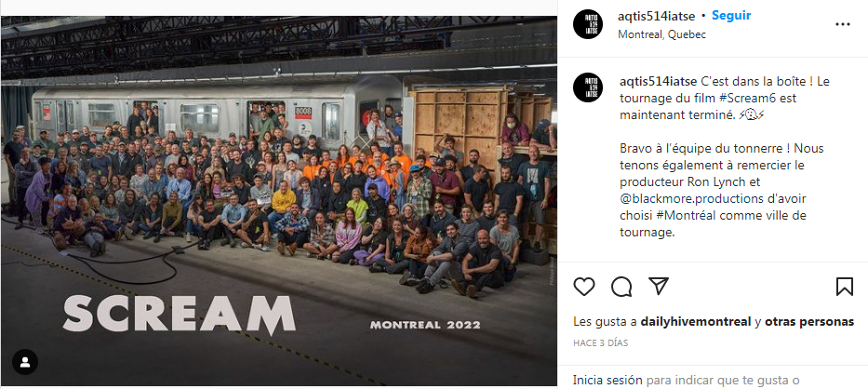868x389 pixels.
Task: Like the post with heart icon
Action: click(584, 286)
